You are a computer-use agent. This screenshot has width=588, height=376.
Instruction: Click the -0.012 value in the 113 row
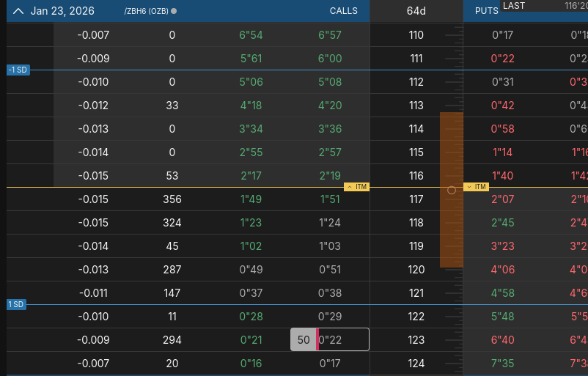pos(93,106)
